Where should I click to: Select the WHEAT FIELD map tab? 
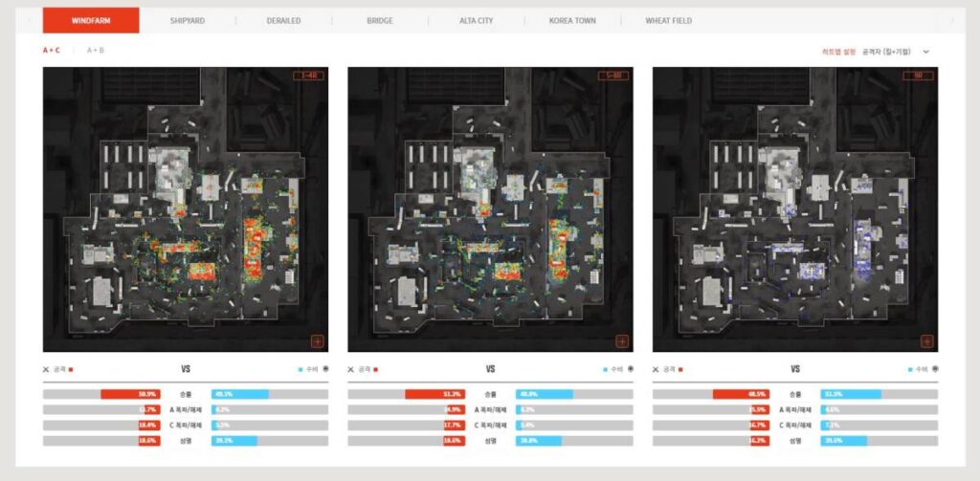668,20
